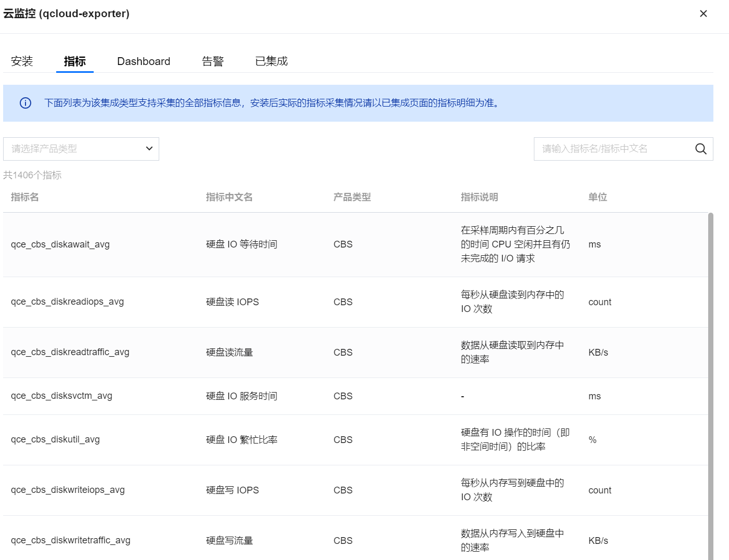The image size is (729, 560).
Task: Click the 产品类型 column header
Action: point(352,197)
